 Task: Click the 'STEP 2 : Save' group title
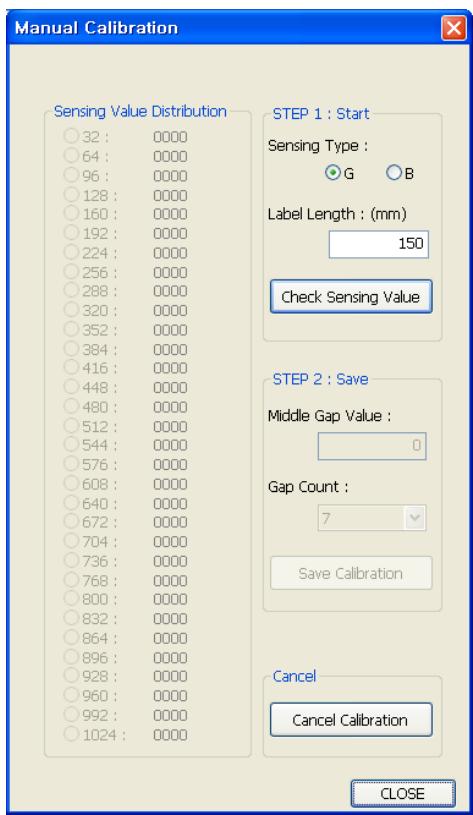[320, 379]
